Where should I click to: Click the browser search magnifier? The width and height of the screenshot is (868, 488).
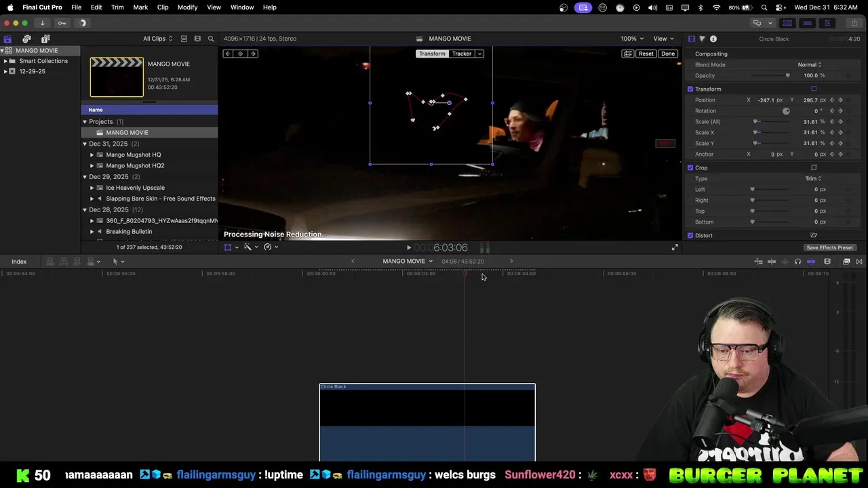(211, 39)
